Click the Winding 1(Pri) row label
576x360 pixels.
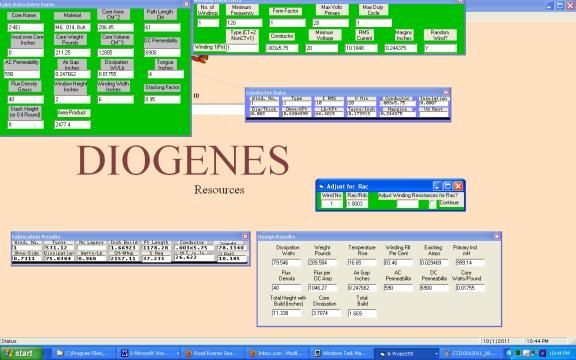point(210,47)
